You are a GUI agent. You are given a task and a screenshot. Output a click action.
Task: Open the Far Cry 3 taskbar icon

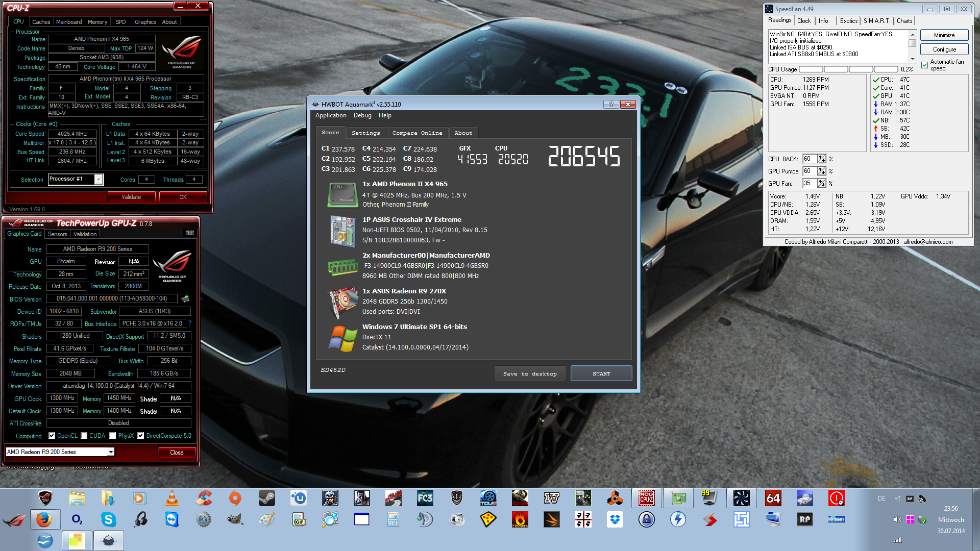coord(425,498)
